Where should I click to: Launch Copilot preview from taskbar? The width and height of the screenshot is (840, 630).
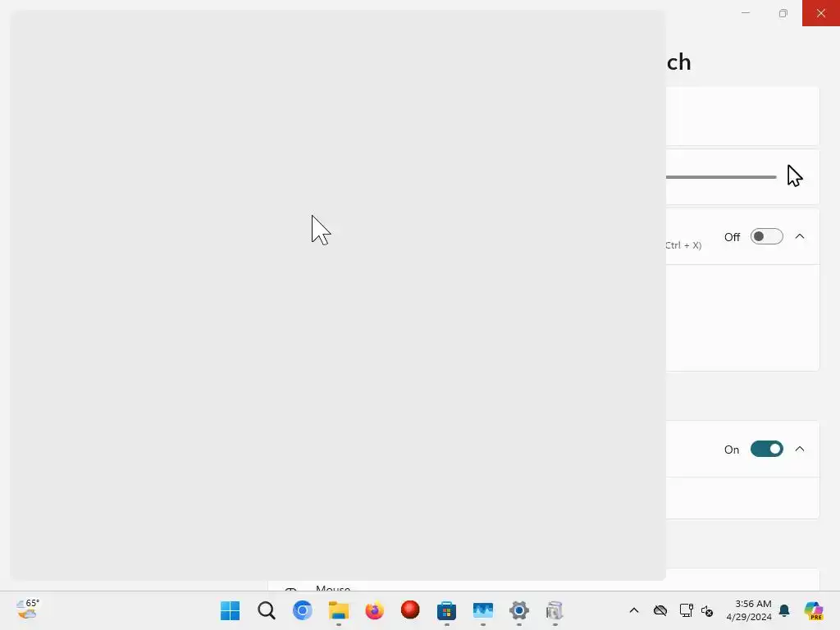[x=813, y=610]
